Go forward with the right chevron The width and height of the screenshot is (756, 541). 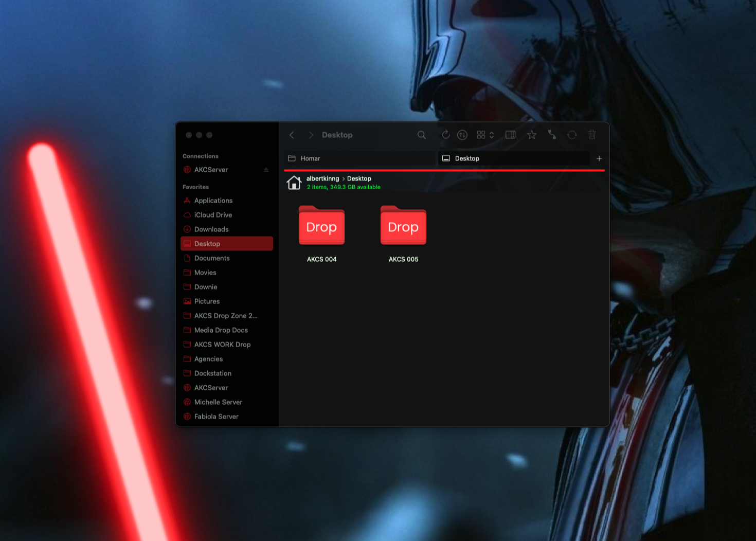[x=311, y=135]
